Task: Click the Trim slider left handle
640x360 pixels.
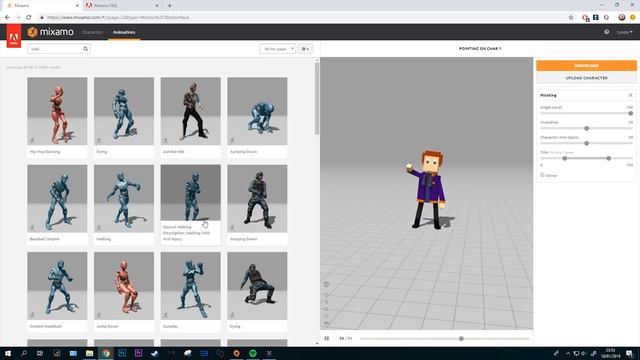Action: pyautogui.click(x=564, y=158)
